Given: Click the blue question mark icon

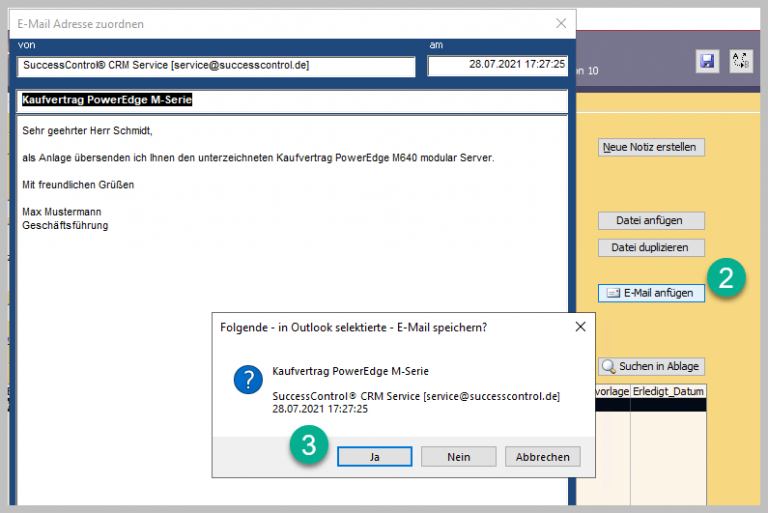Looking at the screenshot, I should point(248,379).
